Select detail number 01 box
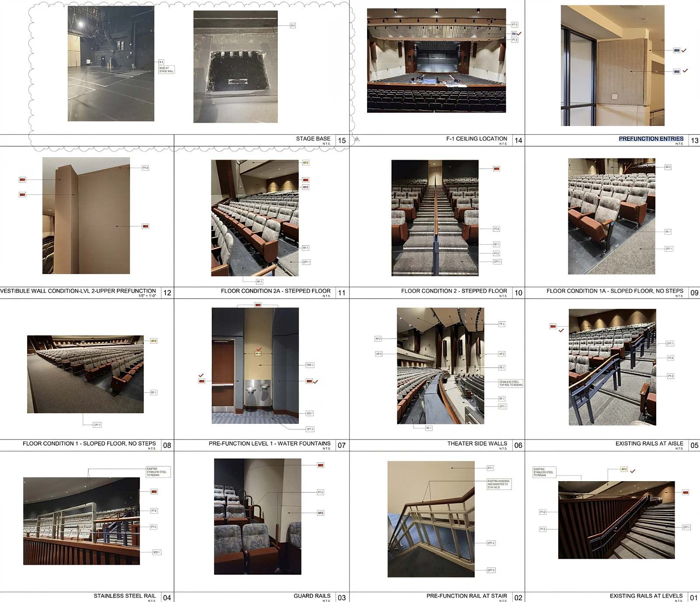 (694, 598)
